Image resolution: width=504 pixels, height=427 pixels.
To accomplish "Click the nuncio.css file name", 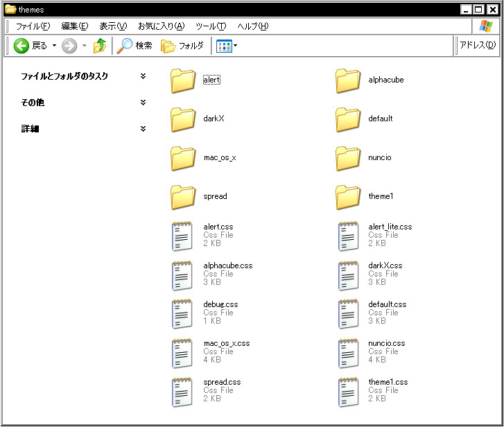I will [x=387, y=343].
